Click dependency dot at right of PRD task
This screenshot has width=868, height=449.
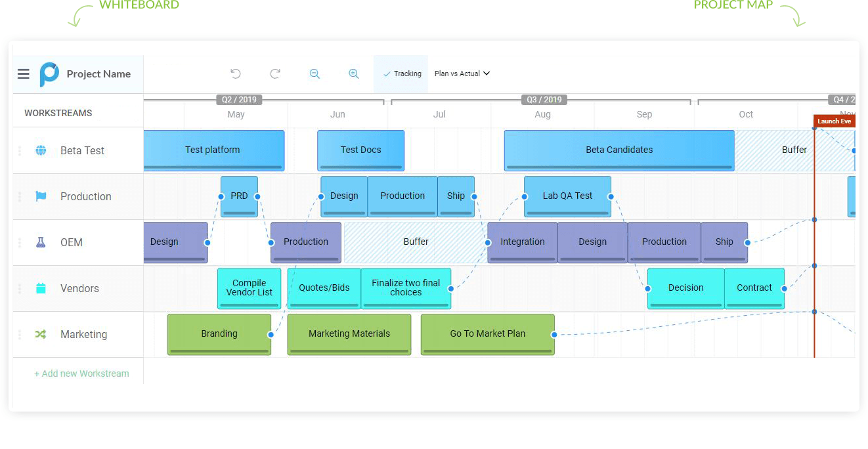point(257,196)
